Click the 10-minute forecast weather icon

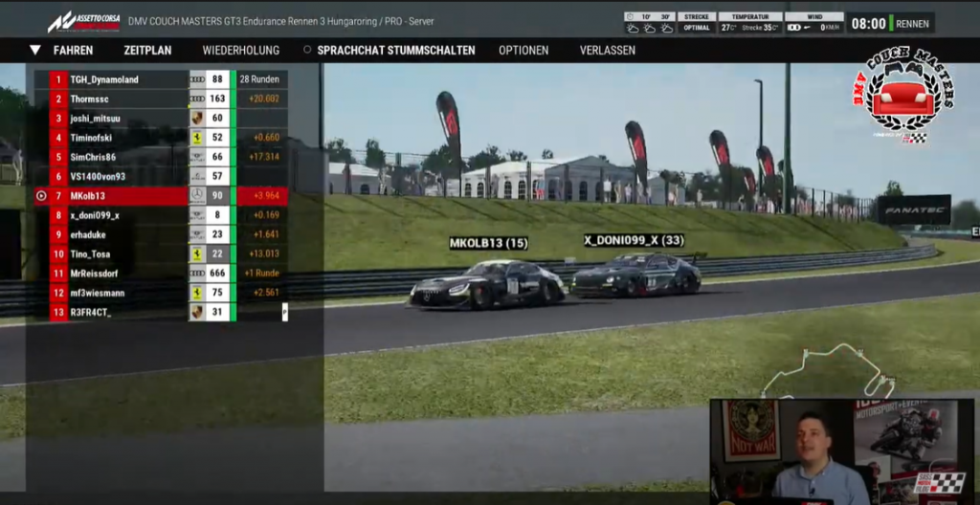click(x=649, y=28)
